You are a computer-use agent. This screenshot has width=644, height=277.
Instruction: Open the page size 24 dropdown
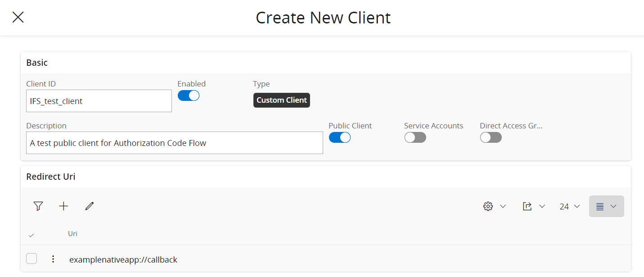point(570,206)
